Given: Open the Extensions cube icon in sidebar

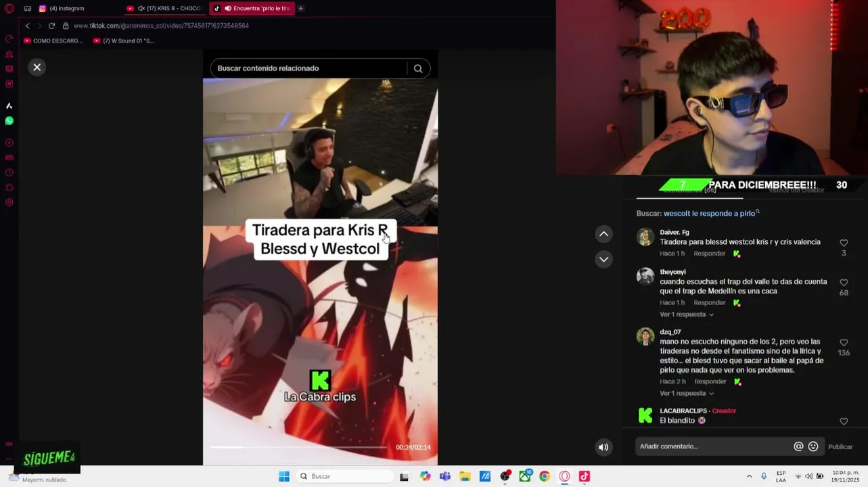Looking at the screenshot, I should pyautogui.click(x=9, y=187).
